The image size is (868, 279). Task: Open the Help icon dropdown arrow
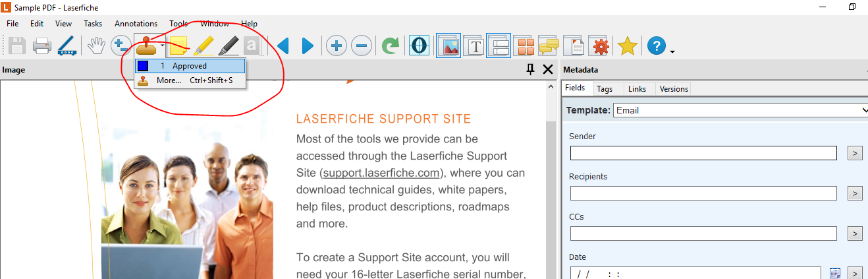click(672, 51)
